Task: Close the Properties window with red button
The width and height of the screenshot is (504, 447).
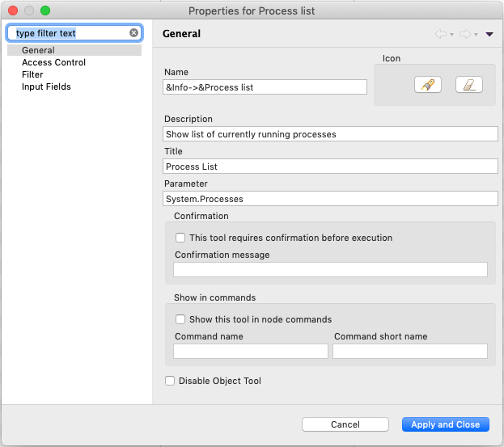Action: point(13,11)
